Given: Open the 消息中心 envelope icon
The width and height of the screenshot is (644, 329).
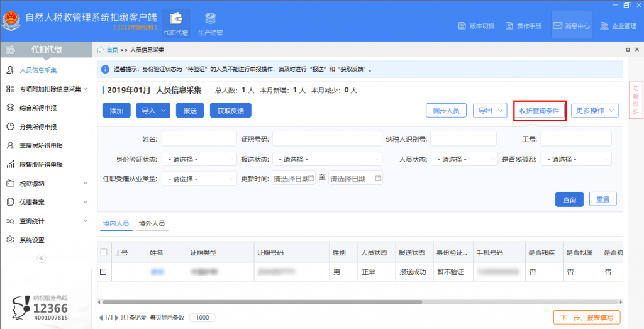Looking at the screenshot, I should [x=557, y=25].
